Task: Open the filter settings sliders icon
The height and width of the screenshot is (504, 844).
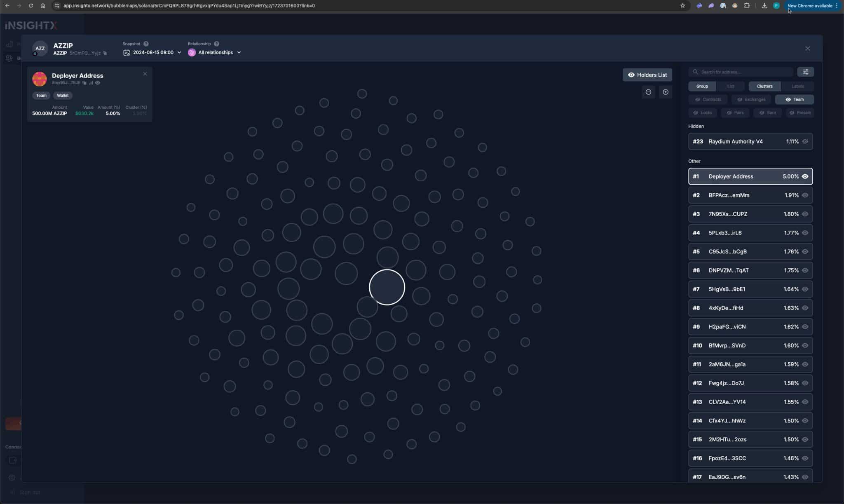Action: (x=805, y=72)
